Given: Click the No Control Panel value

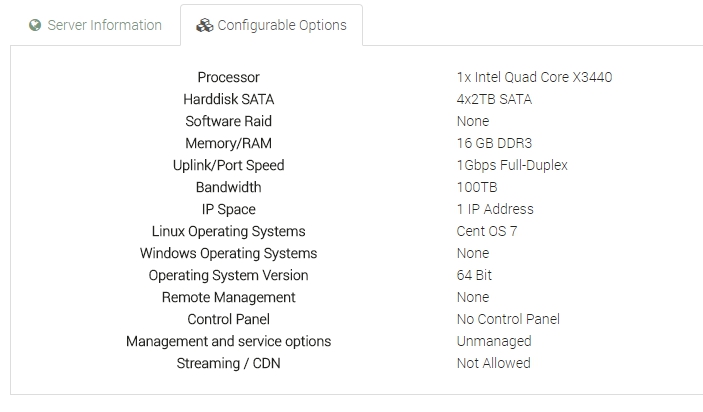Looking at the screenshot, I should [x=508, y=319].
